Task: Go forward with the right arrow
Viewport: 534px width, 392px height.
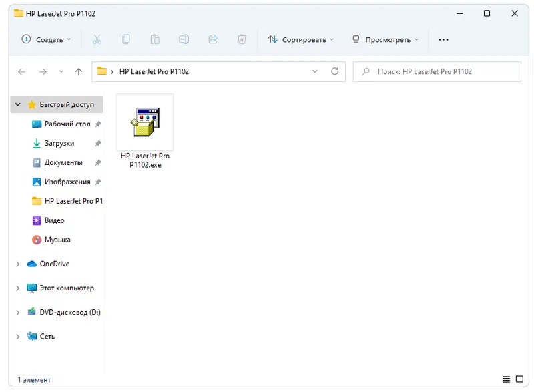Action: point(43,72)
